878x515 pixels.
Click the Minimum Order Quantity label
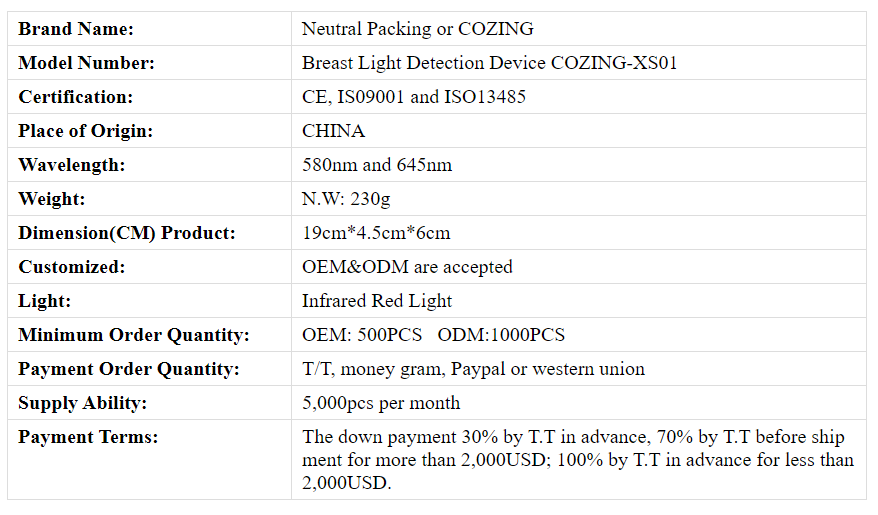134,335
